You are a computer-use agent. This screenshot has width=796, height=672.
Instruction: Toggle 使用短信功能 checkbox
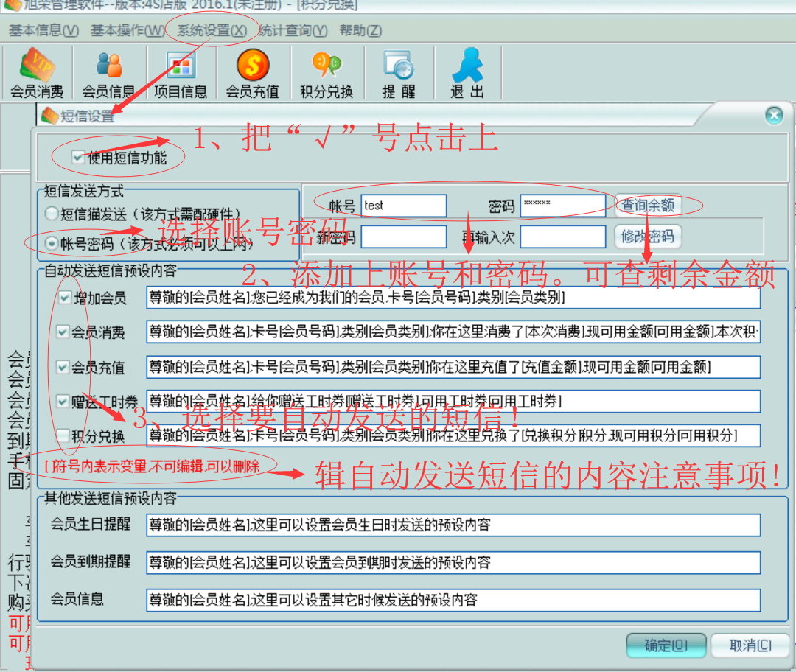(x=77, y=158)
